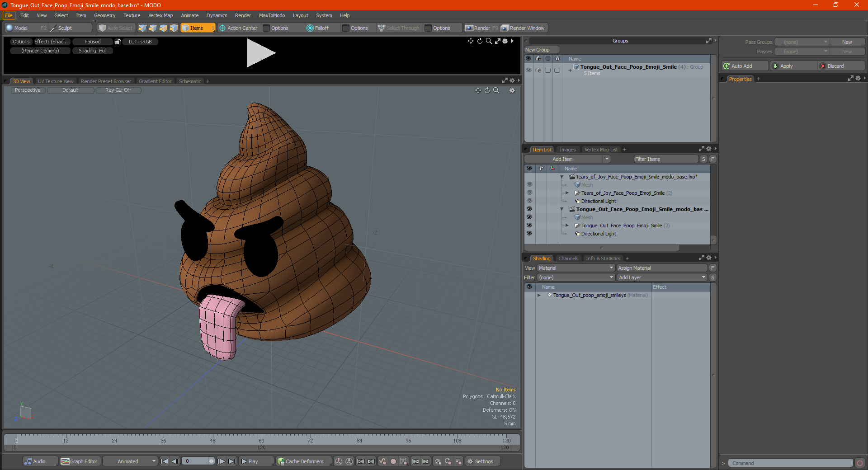868x470 pixels.
Task: Toggle visibility of Tongue_Out Mesh item
Action: click(x=529, y=217)
